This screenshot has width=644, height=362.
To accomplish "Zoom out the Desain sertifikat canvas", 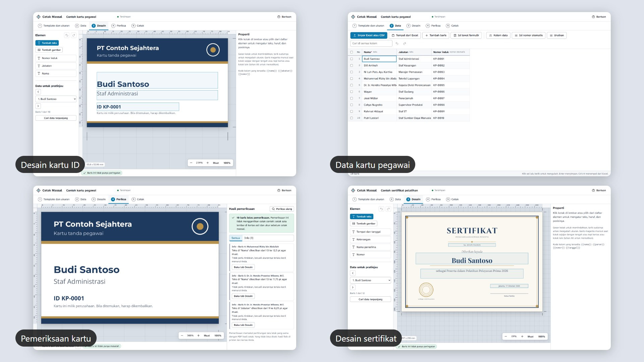I will pyautogui.click(x=506, y=337).
